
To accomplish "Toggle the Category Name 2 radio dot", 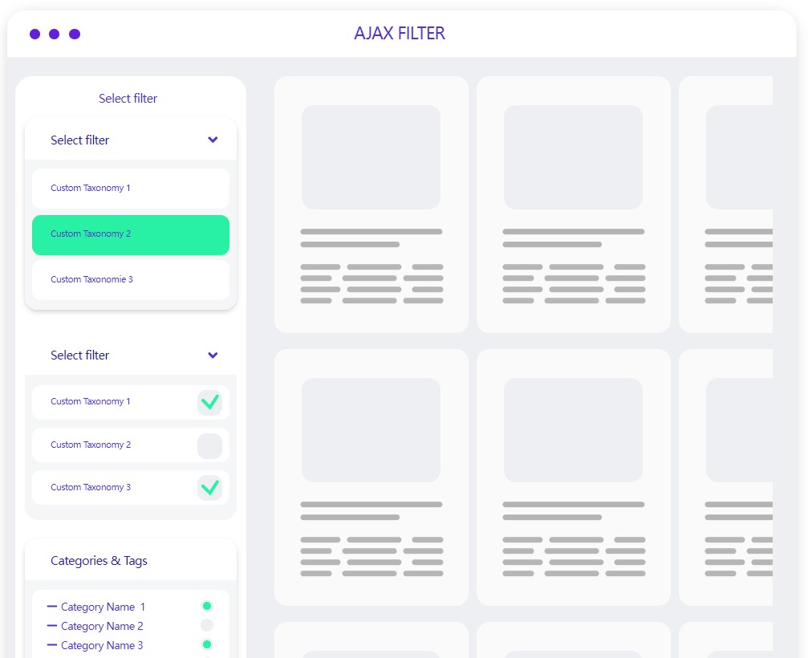I will pyautogui.click(x=207, y=625).
